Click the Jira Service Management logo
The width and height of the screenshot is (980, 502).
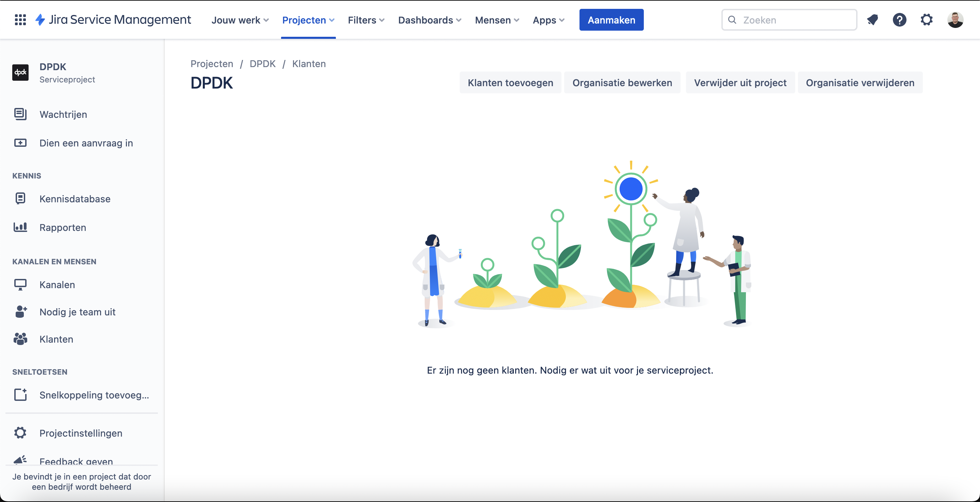pyautogui.click(x=113, y=20)
